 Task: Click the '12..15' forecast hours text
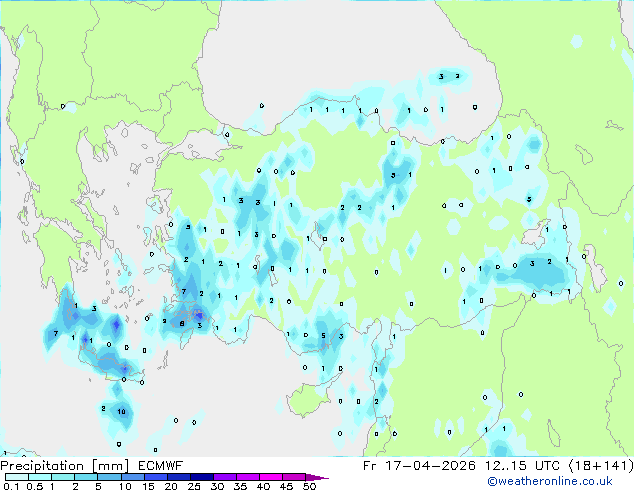(x=506, y=466)
